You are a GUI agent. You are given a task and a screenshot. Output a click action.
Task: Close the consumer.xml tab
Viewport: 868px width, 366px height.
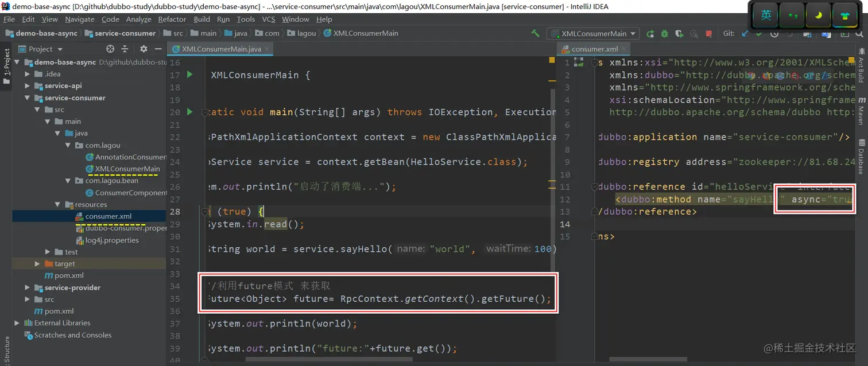tap(625, 49)
